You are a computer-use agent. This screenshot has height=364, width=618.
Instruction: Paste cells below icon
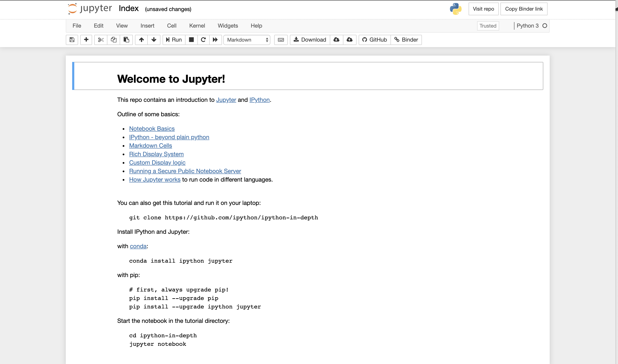point(126,40)
